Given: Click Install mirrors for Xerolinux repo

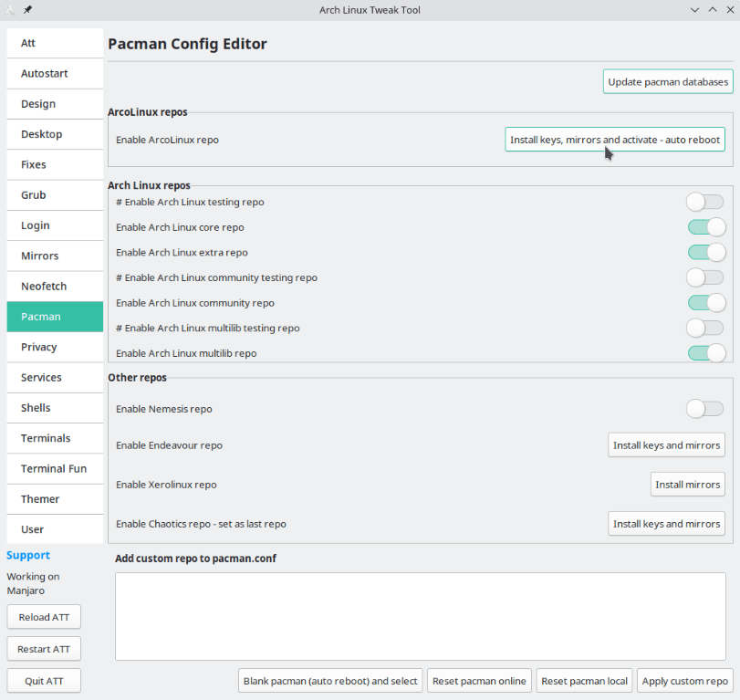Looking at the screenshot, I should click(x=688, y=485).
